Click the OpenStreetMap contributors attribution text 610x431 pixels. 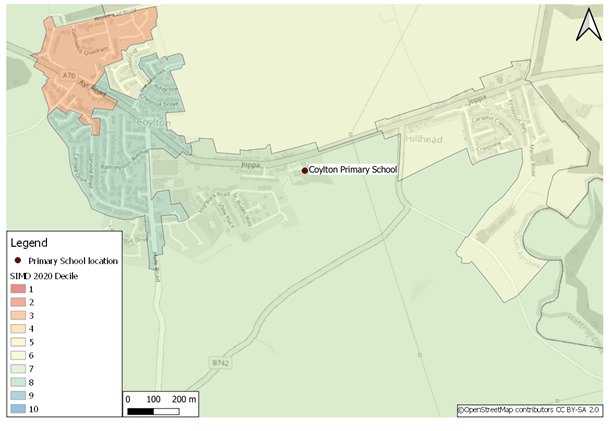tap(530, 410)
